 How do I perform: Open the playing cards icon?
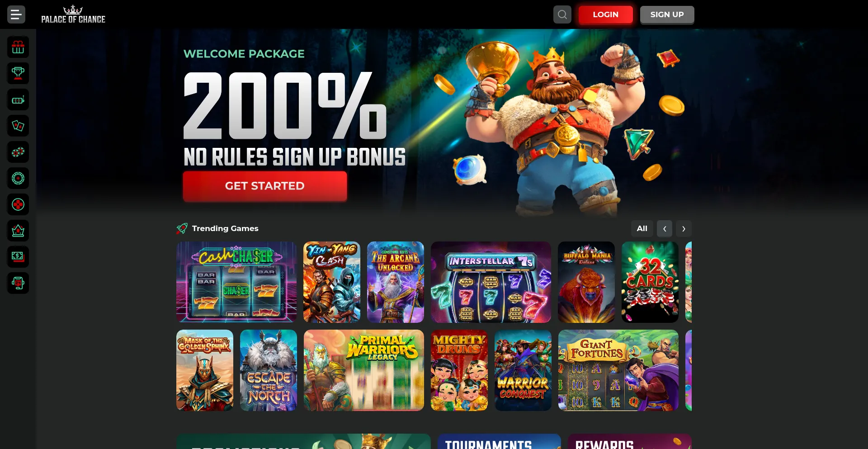pos(18,126)
